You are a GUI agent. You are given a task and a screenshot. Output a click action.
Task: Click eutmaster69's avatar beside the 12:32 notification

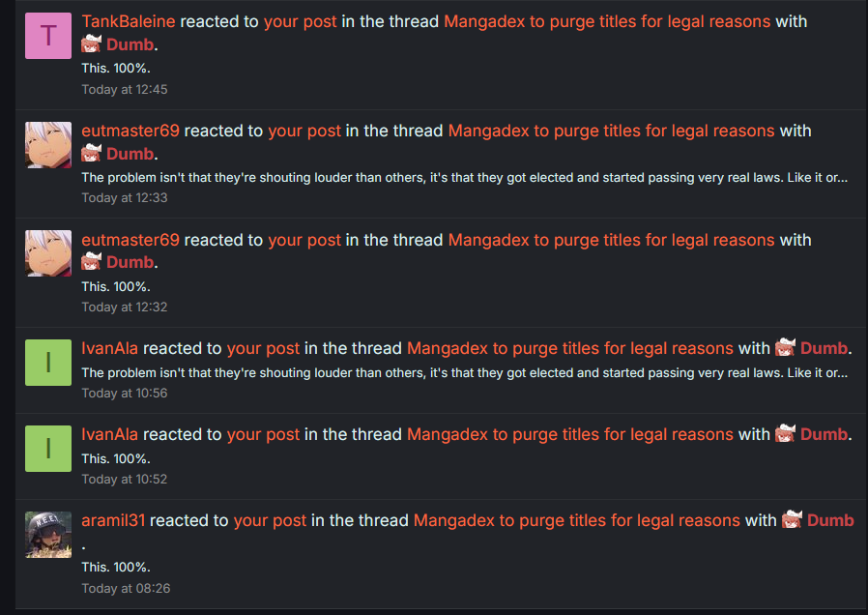(48, 254)
